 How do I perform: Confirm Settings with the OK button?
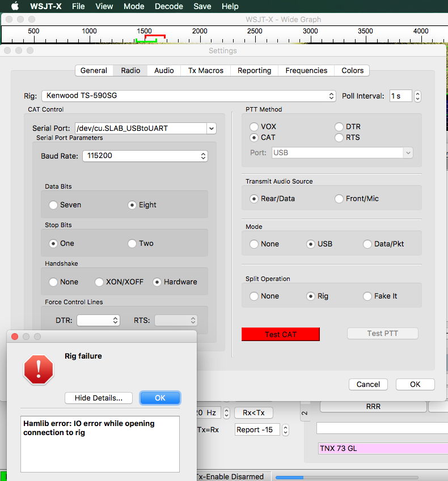tap(415, 384)
